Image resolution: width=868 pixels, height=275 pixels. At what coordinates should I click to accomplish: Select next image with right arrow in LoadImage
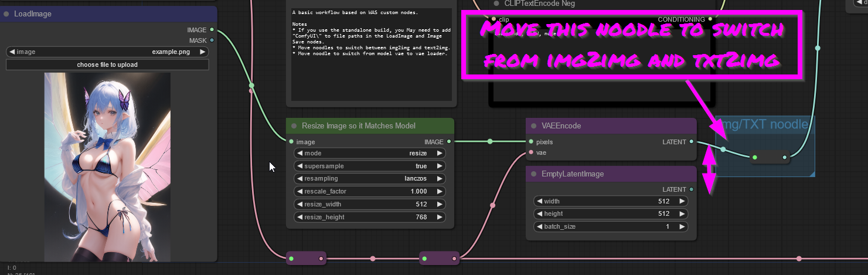pyautogui.click(x=203, y=52)
